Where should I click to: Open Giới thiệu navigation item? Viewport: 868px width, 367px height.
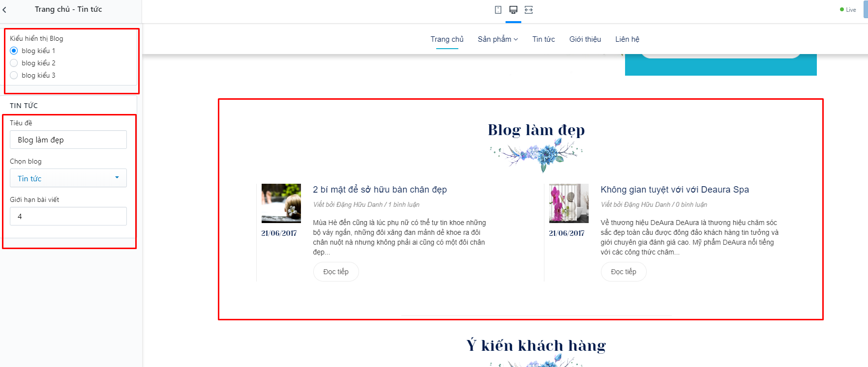pyautogui.click(x=585, y=39)
